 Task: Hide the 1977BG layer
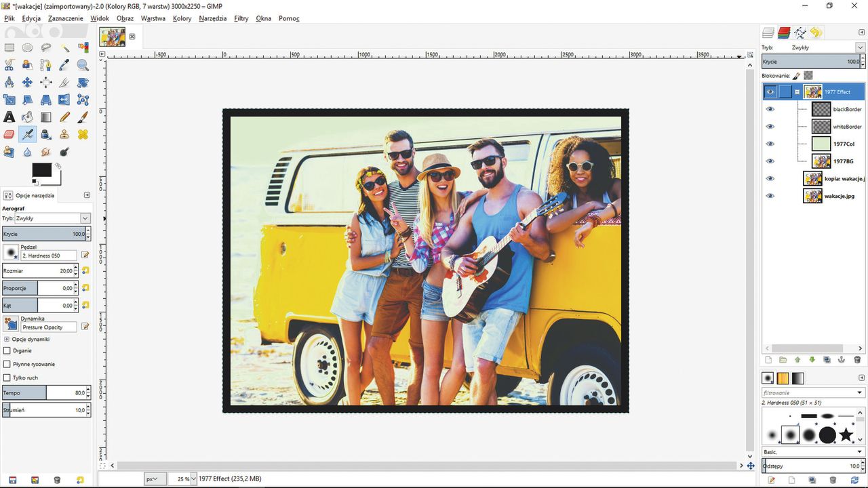[770, 161]
